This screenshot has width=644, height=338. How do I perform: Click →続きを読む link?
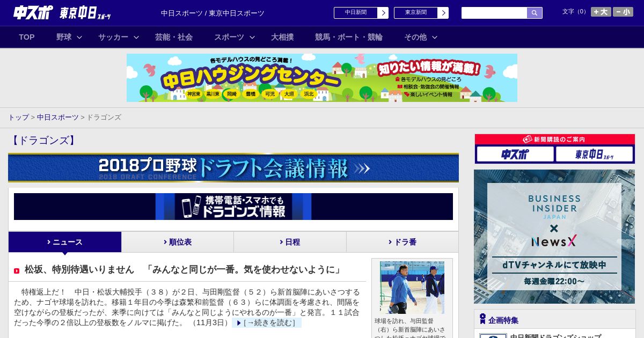pyautogui.click(x=267, y=322)
